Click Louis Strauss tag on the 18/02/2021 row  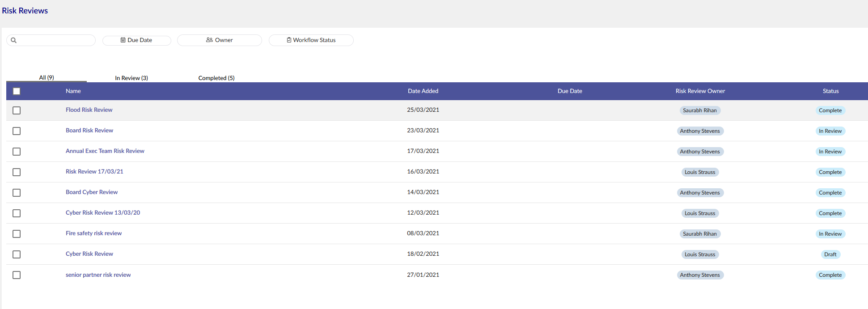(700, 254)
